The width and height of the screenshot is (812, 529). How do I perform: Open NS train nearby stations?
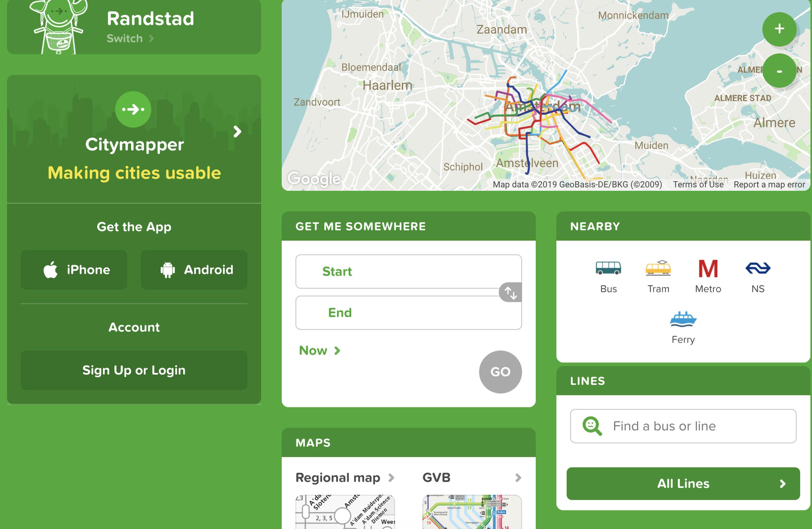(x=758, y=276)
